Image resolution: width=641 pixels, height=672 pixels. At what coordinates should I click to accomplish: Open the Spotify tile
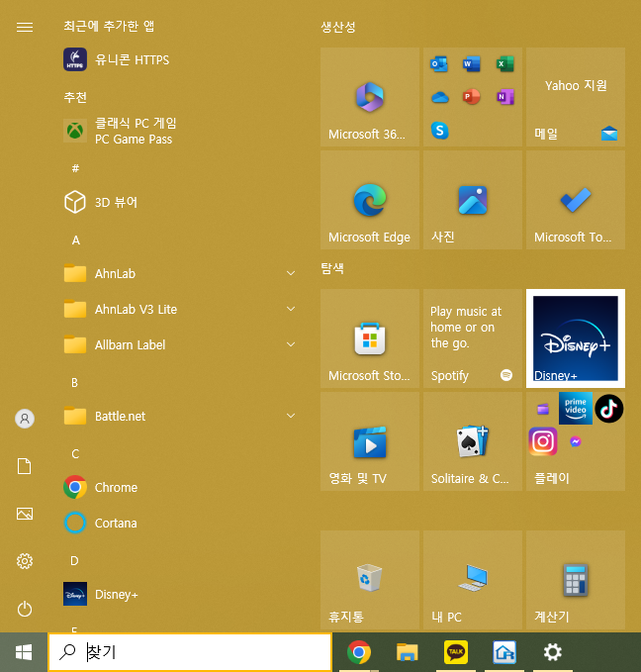click(x=473, y=338)
